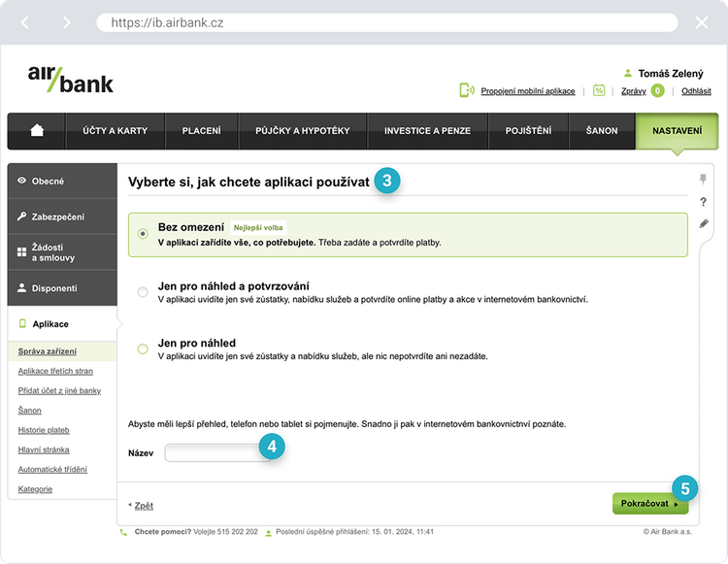Click the 'Odhlásit' logout link
The width and height of the screenshot is (728, 564).
(x=696, y=91)
